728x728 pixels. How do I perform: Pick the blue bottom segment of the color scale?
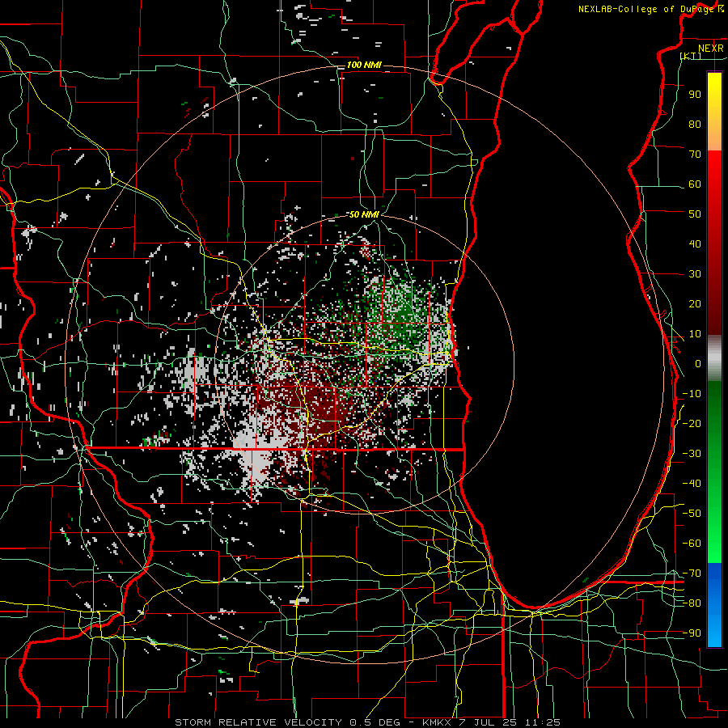[x=714, y=605]
